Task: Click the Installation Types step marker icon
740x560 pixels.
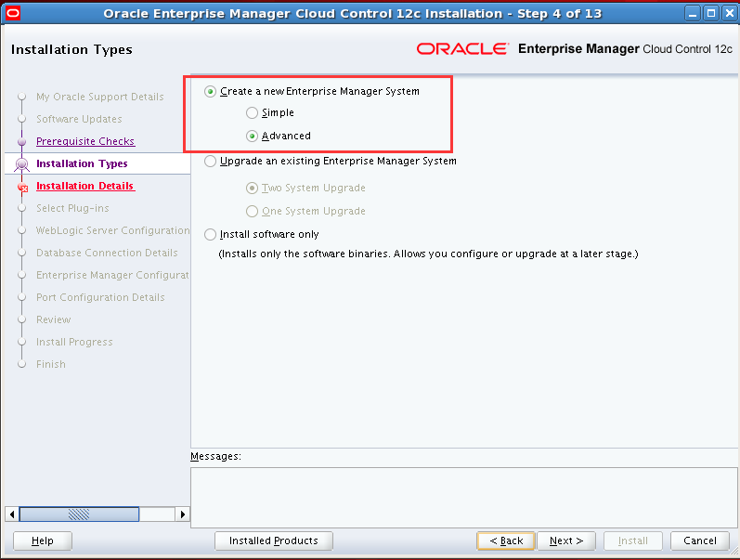Action: click(21, 164)
